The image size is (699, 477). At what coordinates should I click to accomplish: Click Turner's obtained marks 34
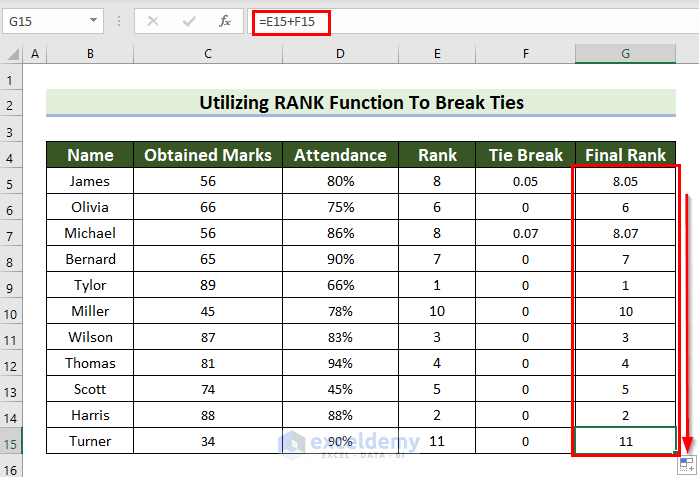click(208, 441)
